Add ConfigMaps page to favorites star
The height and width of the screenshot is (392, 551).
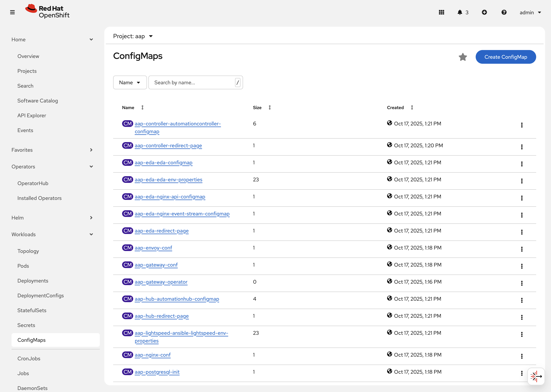point(463,57)
